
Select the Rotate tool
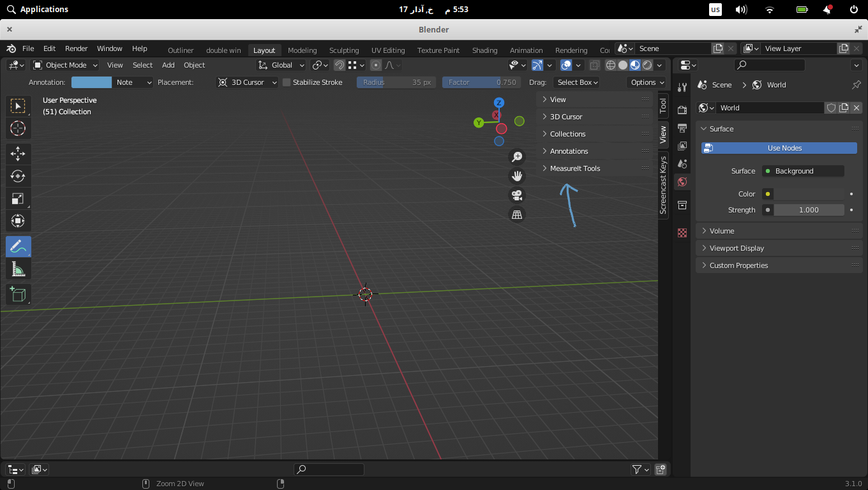pyautogui.click(x=18, y=176)
